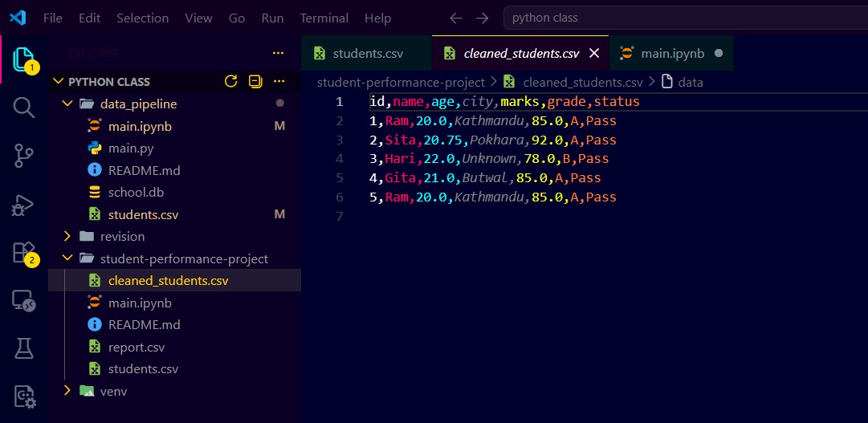The image size is (868, 423).
Task: Click the EXPLORER panel title
Action: pyautogui.click(x=93, y=53)
